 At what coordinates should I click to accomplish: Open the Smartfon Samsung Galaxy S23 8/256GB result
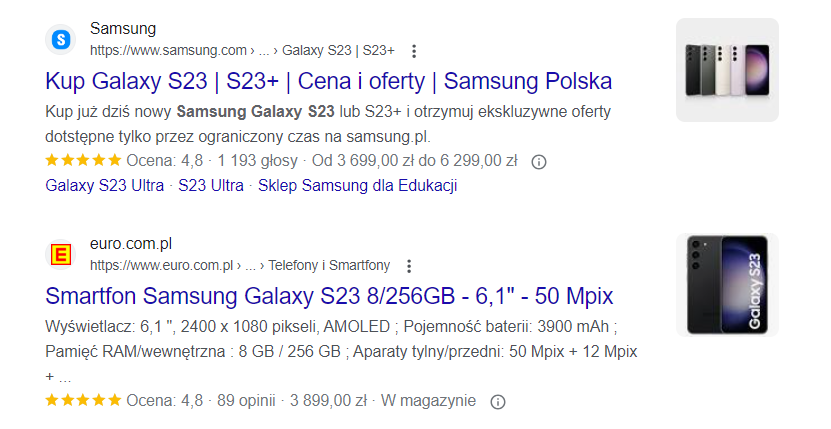(x=329, y=296)
